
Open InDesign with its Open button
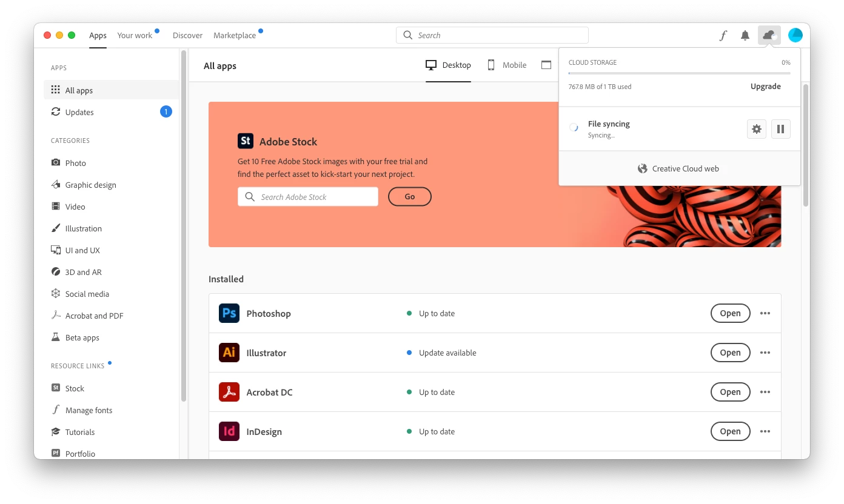click(x=730, y=431)
